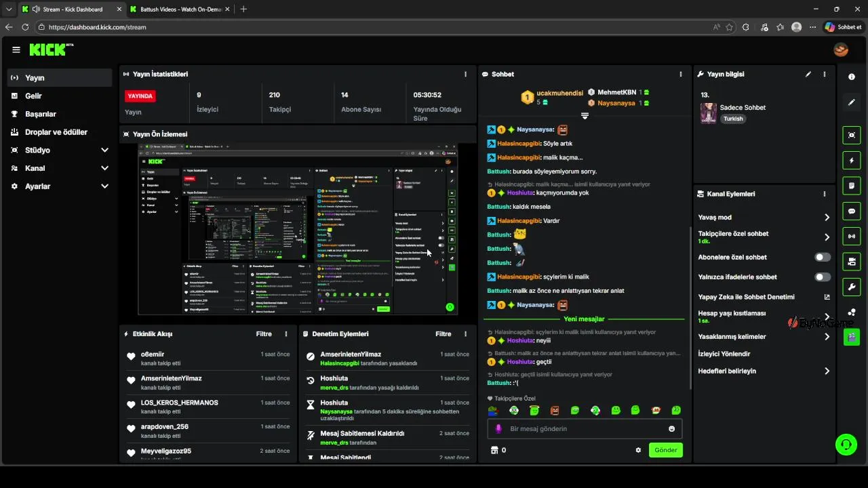
Task: Open Hedefleri belirleyin chevron
Action: pos(827,371)
